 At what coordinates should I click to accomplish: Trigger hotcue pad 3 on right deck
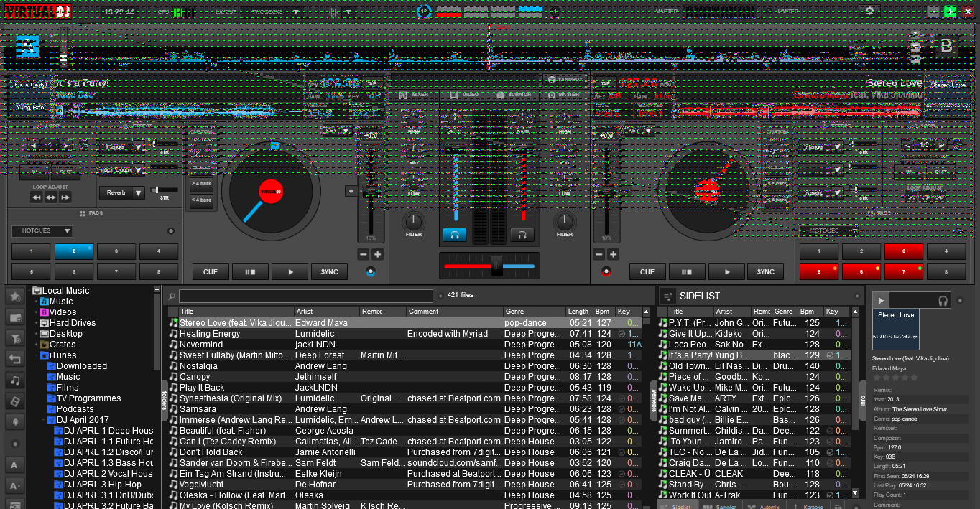(904, 251)
